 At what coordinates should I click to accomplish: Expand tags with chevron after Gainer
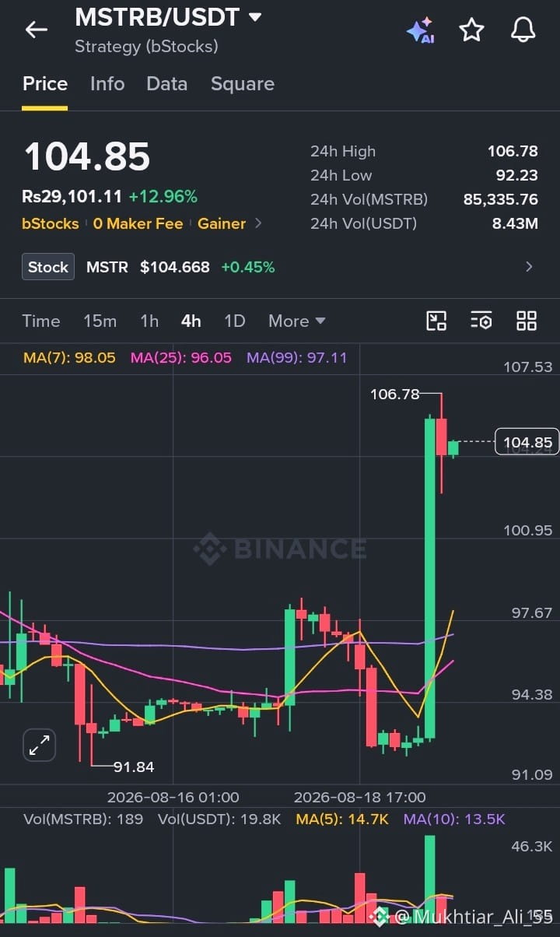259,223
